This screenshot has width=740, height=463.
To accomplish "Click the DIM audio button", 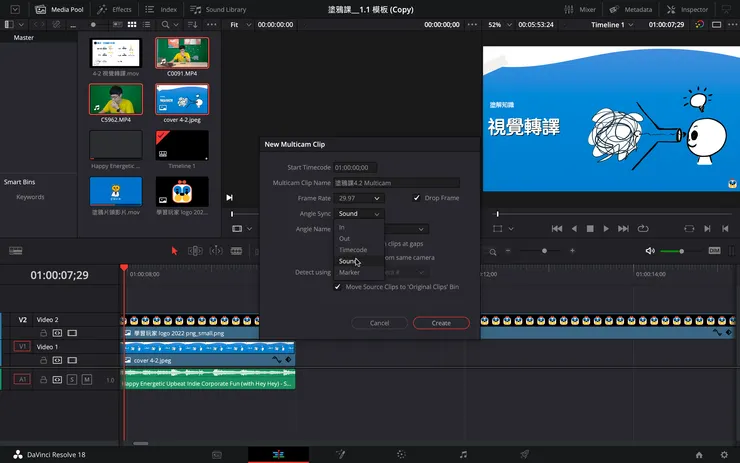I will (x=714, y=250).
